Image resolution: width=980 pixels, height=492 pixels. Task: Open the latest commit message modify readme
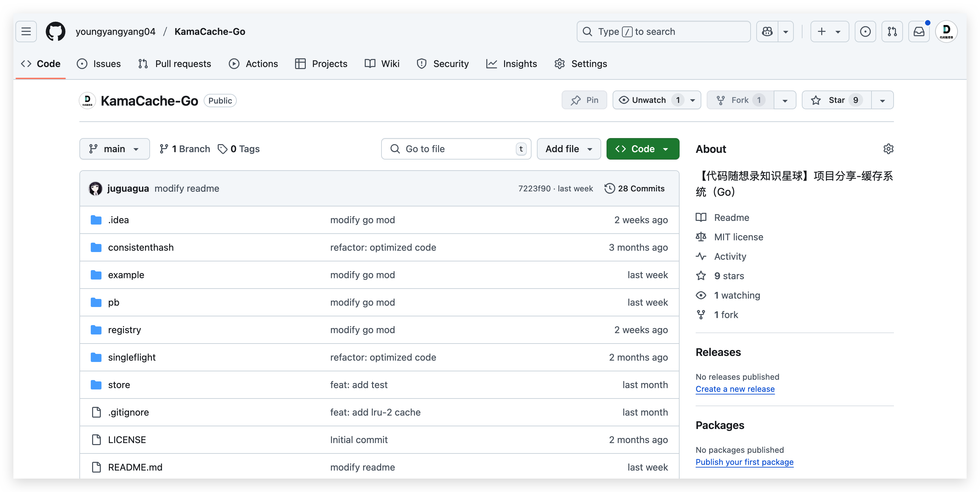tap(187, 188)
